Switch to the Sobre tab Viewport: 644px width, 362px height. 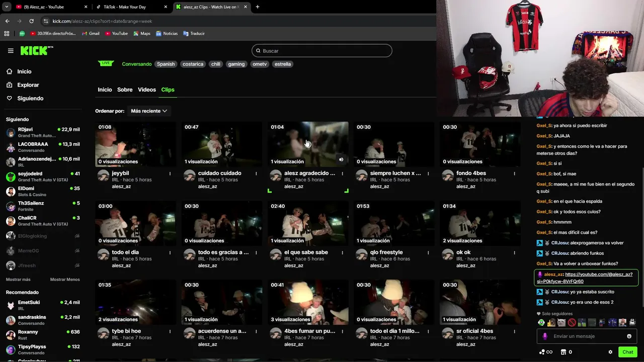(125, 89)
